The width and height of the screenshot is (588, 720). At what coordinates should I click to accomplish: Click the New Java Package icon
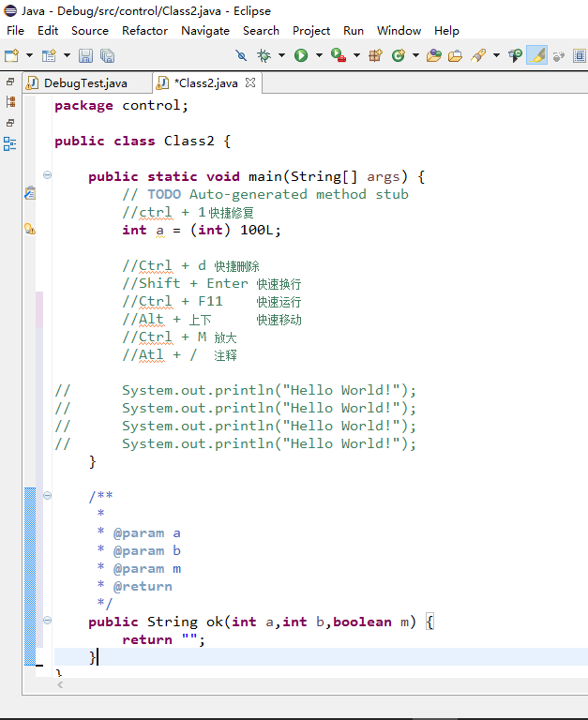pyautogui.click(x=376, y=55)
